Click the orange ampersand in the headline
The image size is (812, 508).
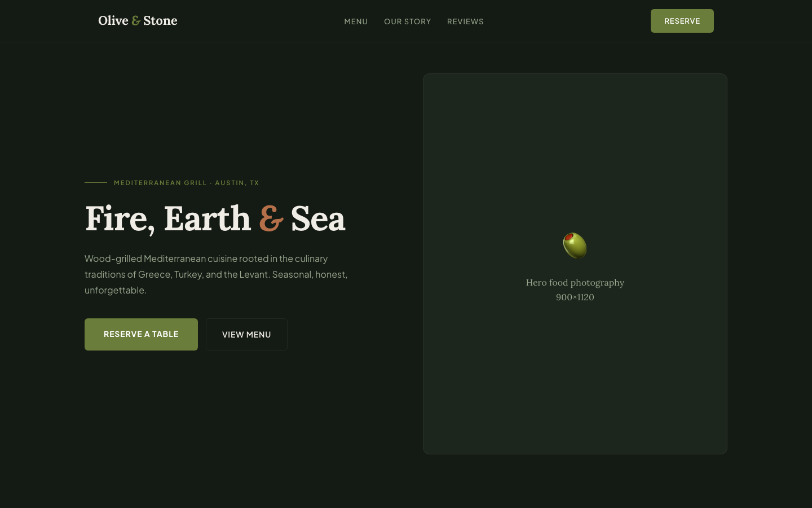point(271,218)
